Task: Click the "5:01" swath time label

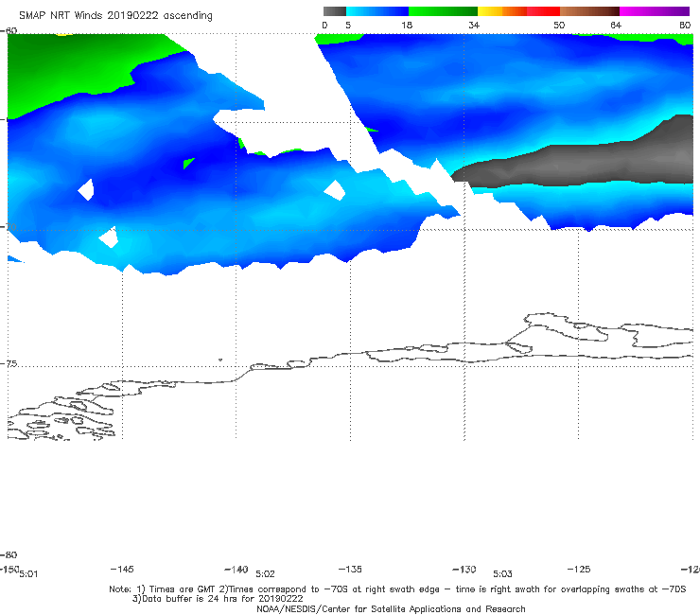Action: click(x=28, y=574)
